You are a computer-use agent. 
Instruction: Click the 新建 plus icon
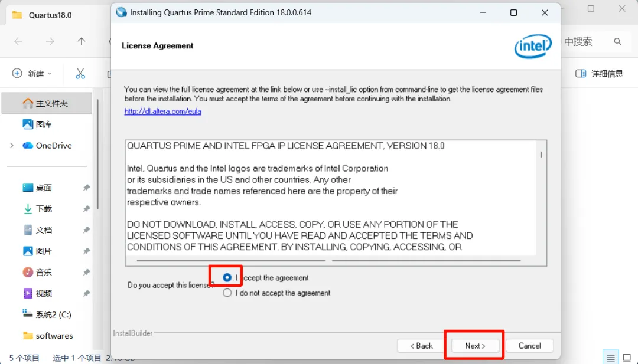[17, 73]
